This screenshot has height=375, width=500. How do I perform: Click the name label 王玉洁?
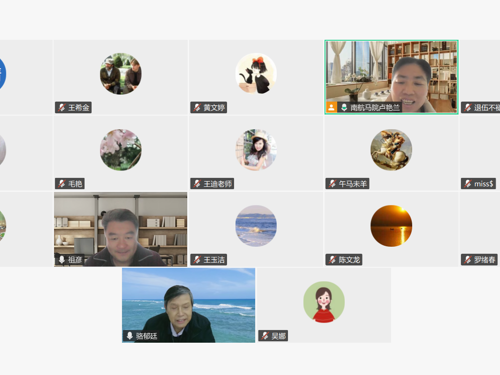click(214, 259)
